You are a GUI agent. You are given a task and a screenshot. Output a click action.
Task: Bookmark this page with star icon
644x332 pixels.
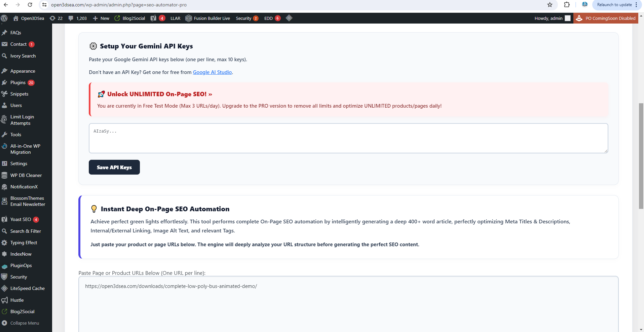click(x=550, y=5)
